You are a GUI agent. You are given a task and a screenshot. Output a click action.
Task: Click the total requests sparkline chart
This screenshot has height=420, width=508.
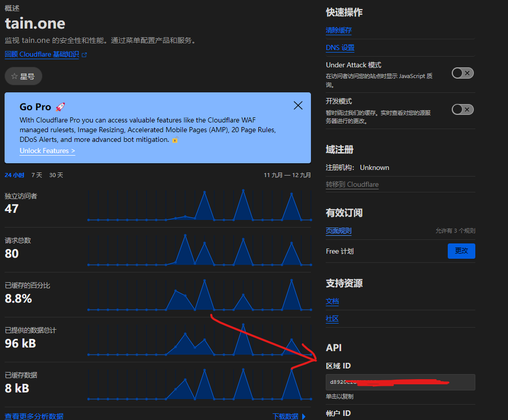pos(200,250)
